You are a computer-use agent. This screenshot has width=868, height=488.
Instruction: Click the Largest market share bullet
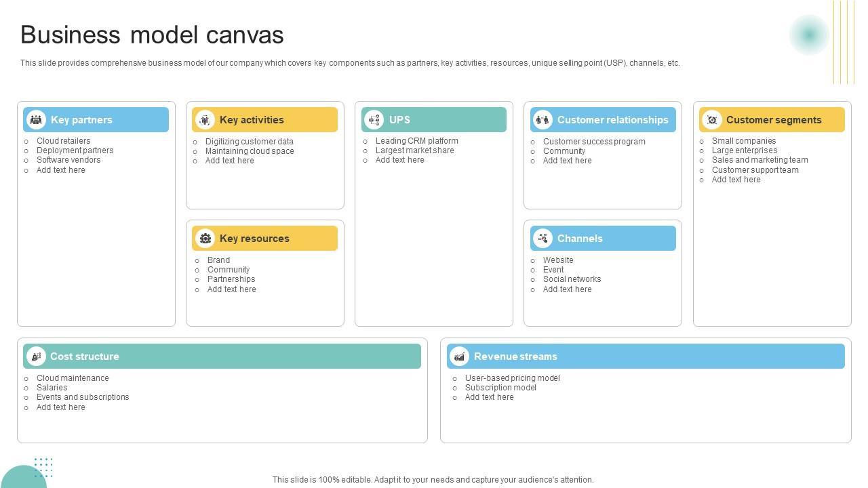point(415,150)
